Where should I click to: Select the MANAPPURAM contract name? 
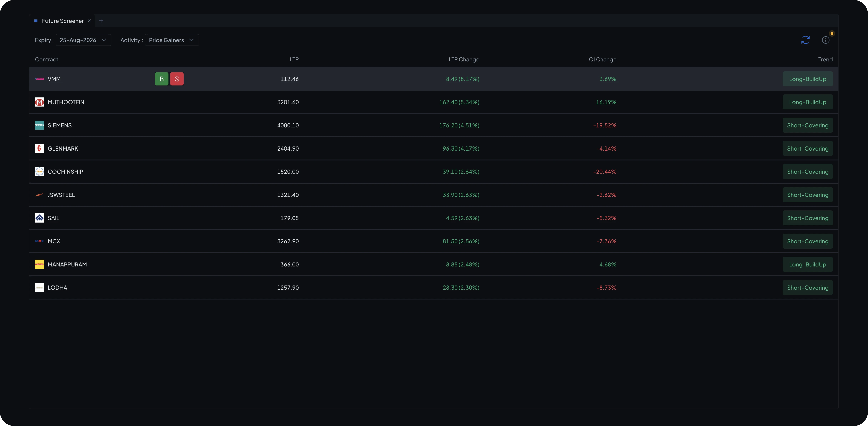point(67,264)
